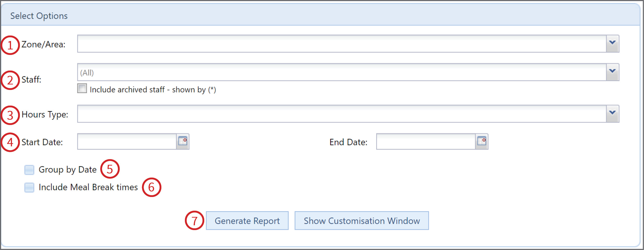Click the 'Group by Date' label text
Viewport: 644px width, 250px height.
point(68,170)
